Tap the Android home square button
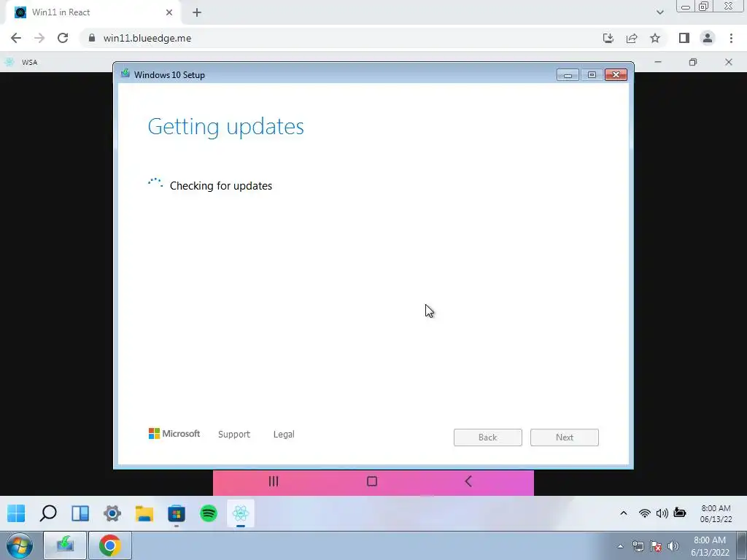 point(372,481)
